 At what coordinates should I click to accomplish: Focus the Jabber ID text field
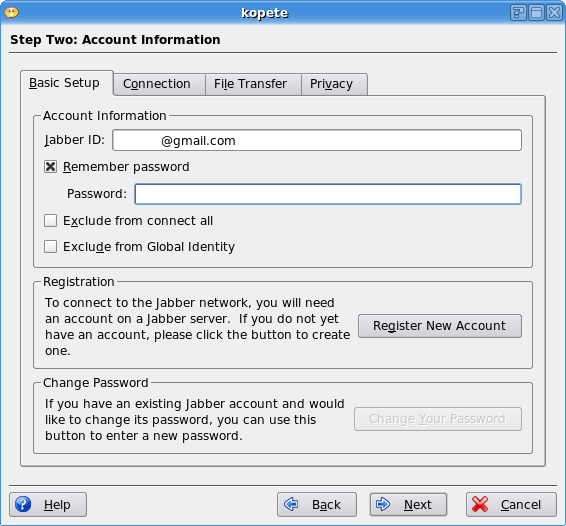(x=317, y=140)
